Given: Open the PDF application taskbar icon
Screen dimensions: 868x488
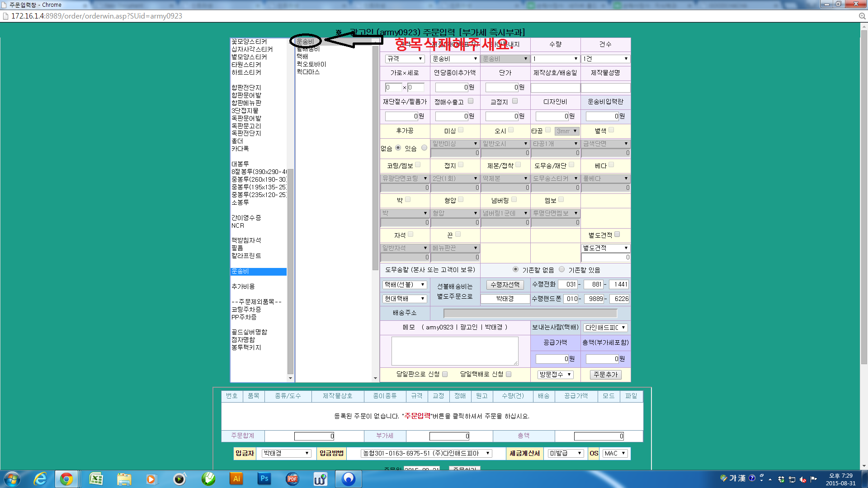Looking at the screenshot, I should click(x=292, y=479).
